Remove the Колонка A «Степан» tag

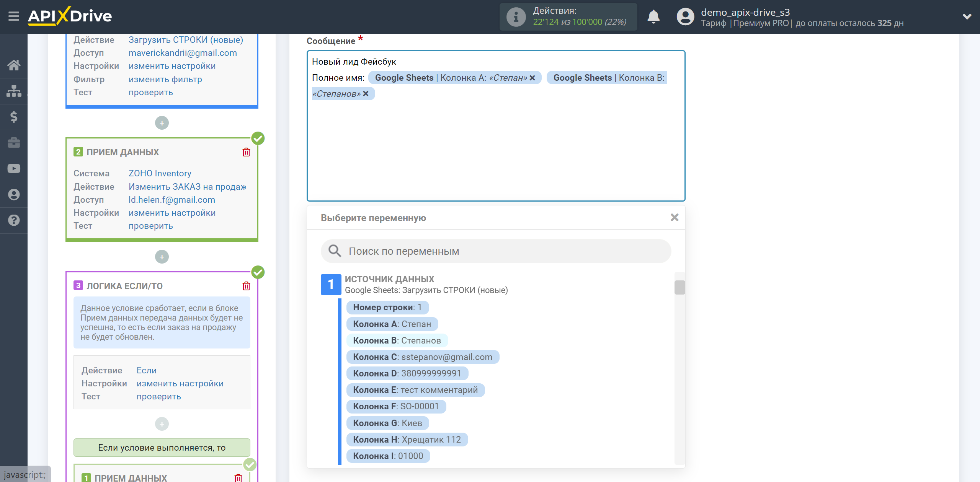[532, 78]
